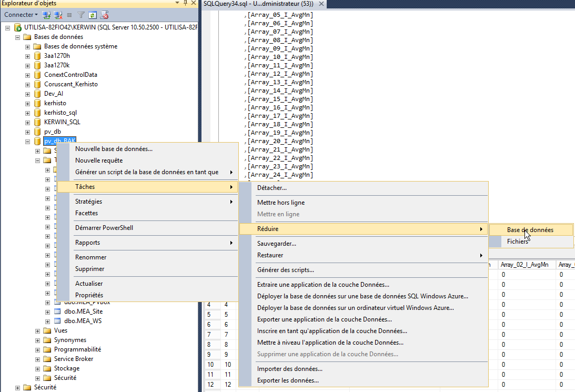This screenshot has width=575, height=392.
Task: Click the disconnect server icon
Action: (58, 15)
